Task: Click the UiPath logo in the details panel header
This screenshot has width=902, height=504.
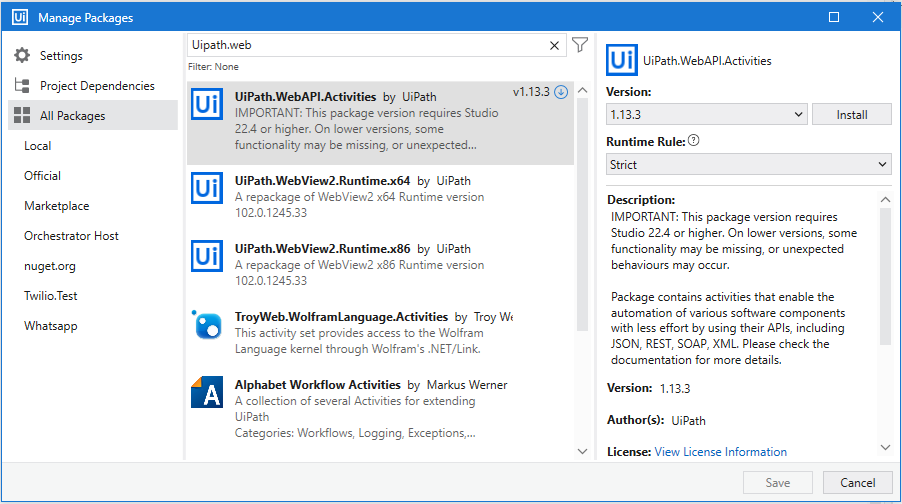Action: pos(622,60)
